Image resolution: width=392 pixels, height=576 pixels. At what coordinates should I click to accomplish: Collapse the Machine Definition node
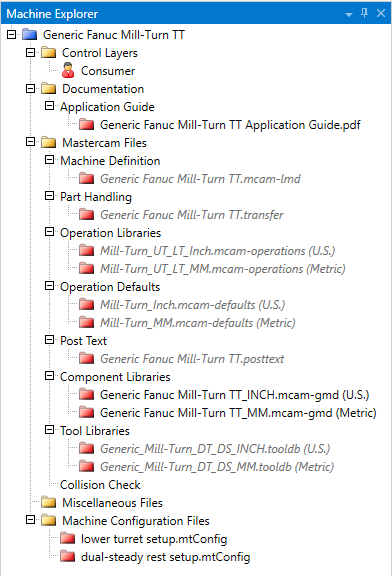49,160
